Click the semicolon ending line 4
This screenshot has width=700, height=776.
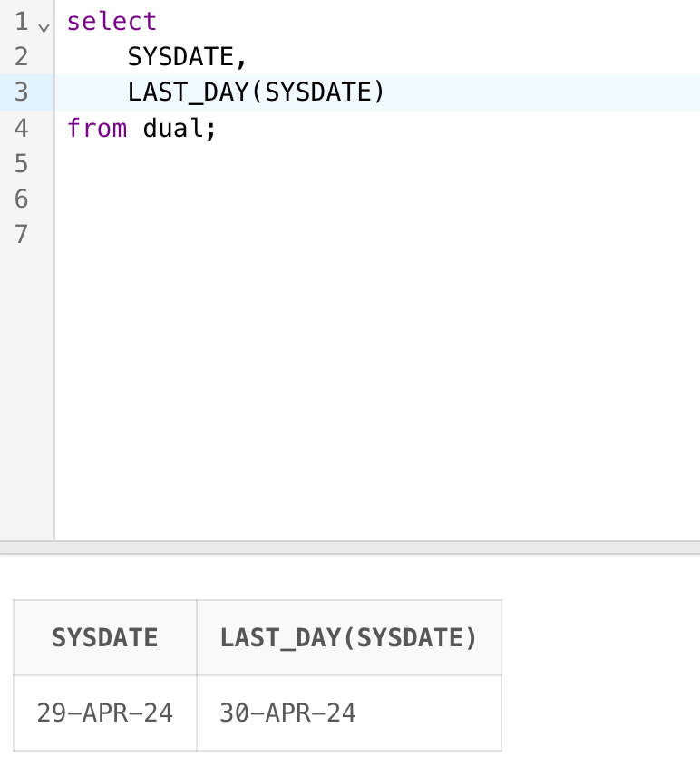pyautogui.click(x=211, y=128)
